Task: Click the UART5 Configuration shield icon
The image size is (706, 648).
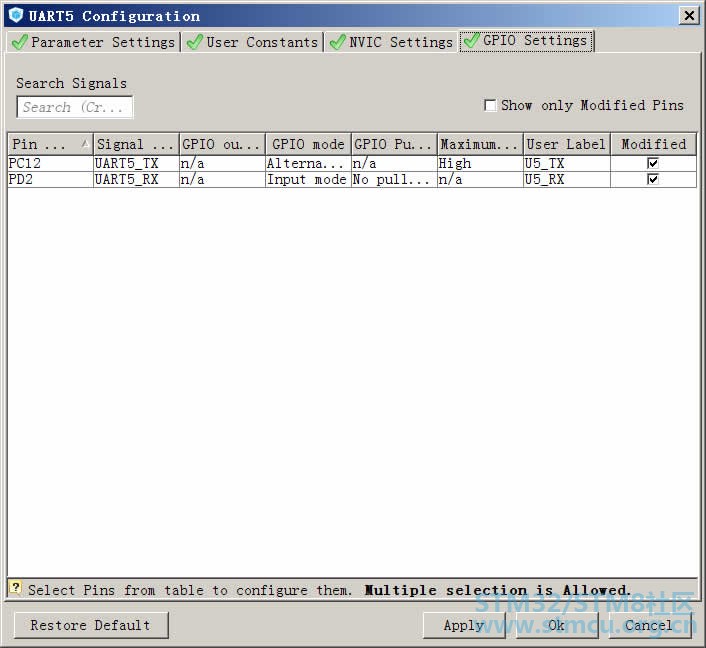Action: pyautogui.click(x=16, y=15)
